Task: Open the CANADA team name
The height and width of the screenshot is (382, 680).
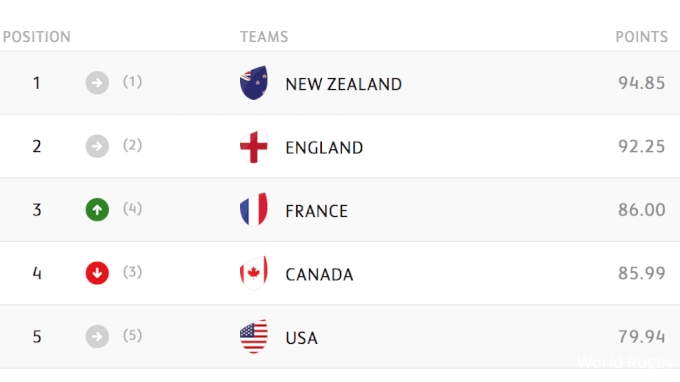Action: click(319, 274)
